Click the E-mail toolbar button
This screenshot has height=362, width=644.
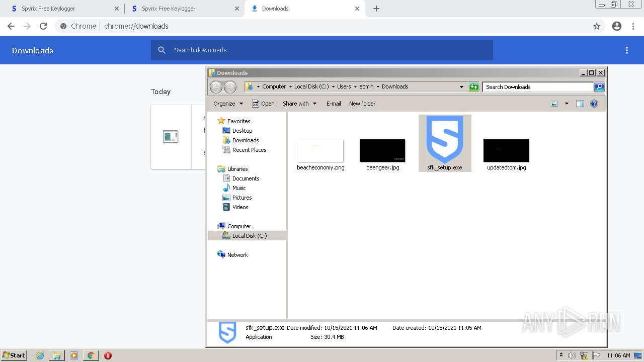334,104
